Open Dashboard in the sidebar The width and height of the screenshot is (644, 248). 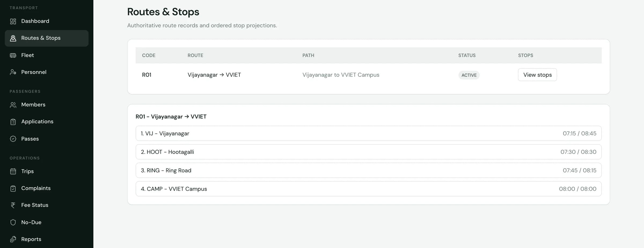[47, 21]
